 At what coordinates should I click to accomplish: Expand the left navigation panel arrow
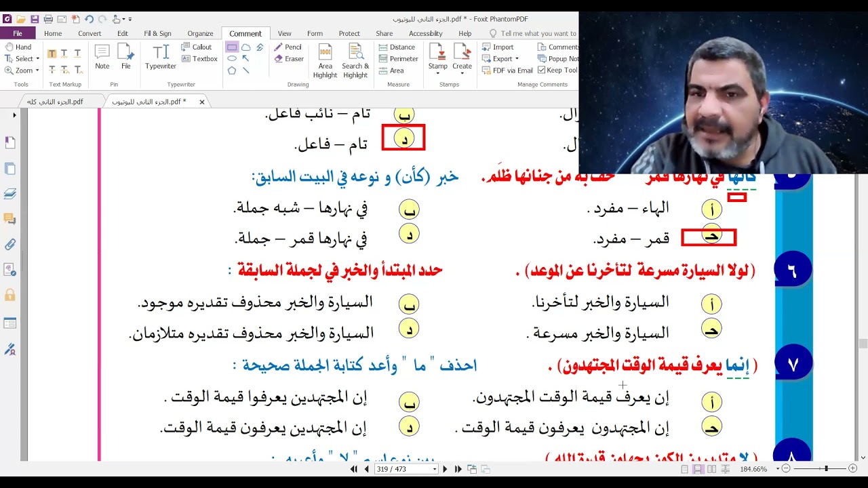pyautogui.click(x=14, y=115)
